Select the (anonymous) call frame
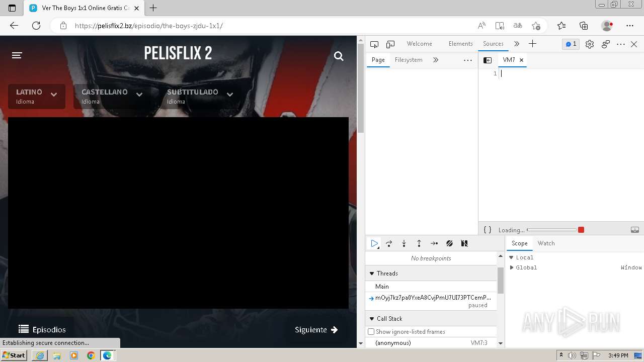This screenshot has width=644, height=362. click(x=431, y=343)
